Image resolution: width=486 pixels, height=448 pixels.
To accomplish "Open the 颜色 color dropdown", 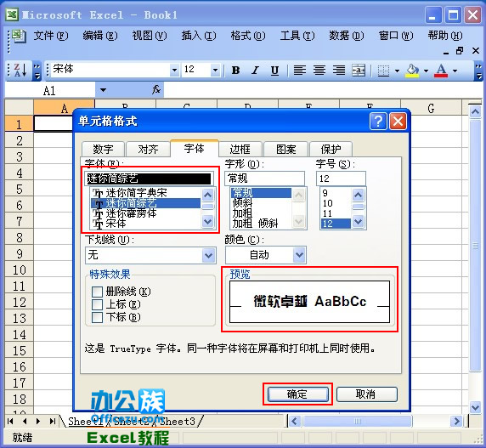I will (x=299, y=255).
